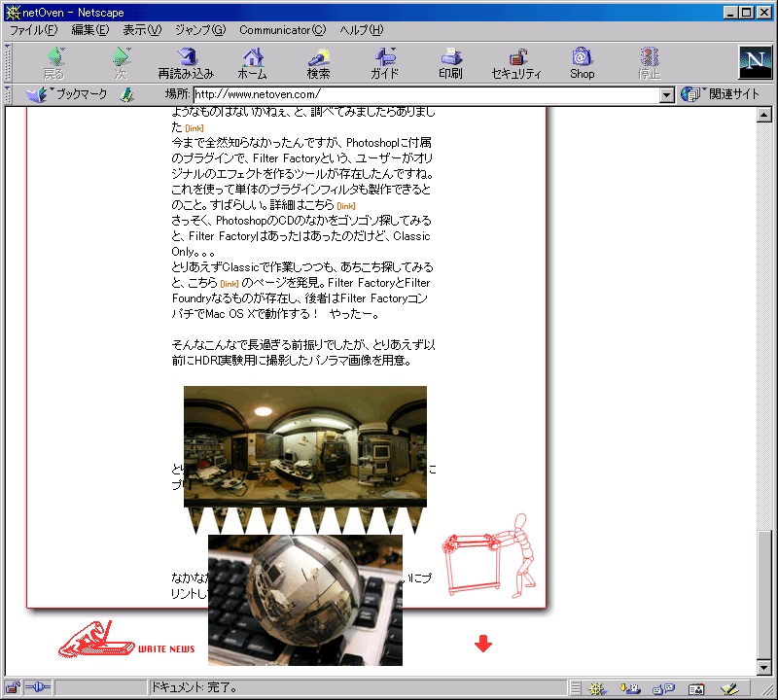
Task: Click the security padlock in status bar
Action: tap(13, 687)
